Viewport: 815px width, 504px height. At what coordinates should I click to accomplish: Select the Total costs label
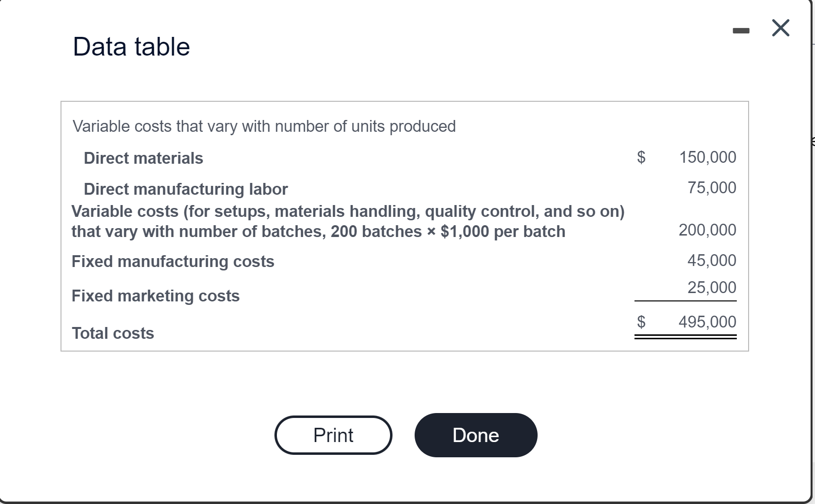pos(113,333)
